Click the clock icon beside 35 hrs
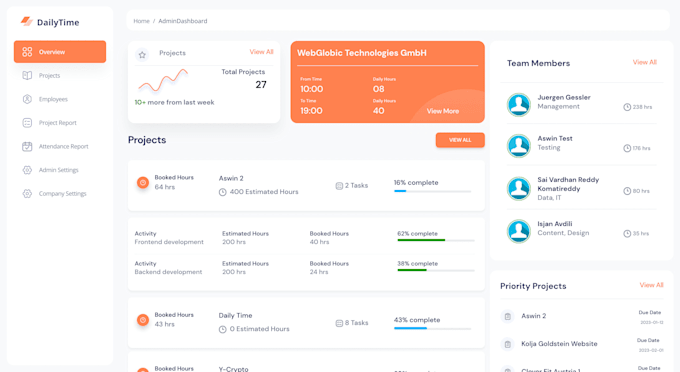680x372 pixels. click(x=627, y=234)
